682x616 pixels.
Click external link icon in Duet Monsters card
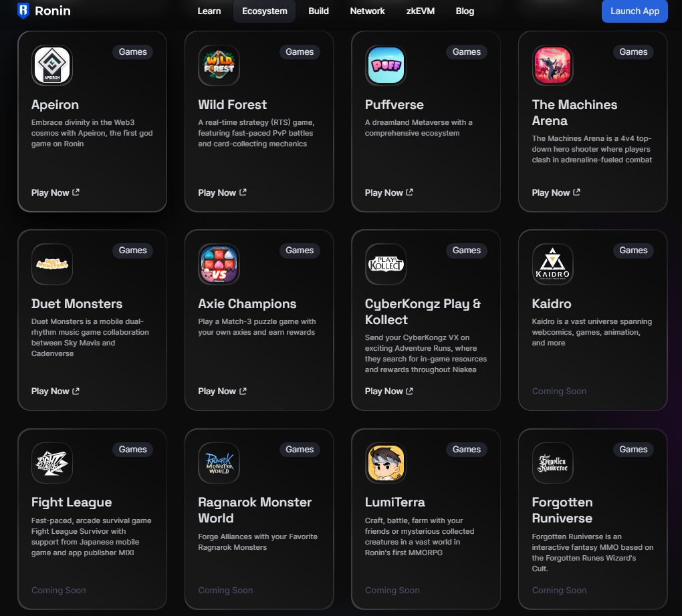[x=76, y=391]
